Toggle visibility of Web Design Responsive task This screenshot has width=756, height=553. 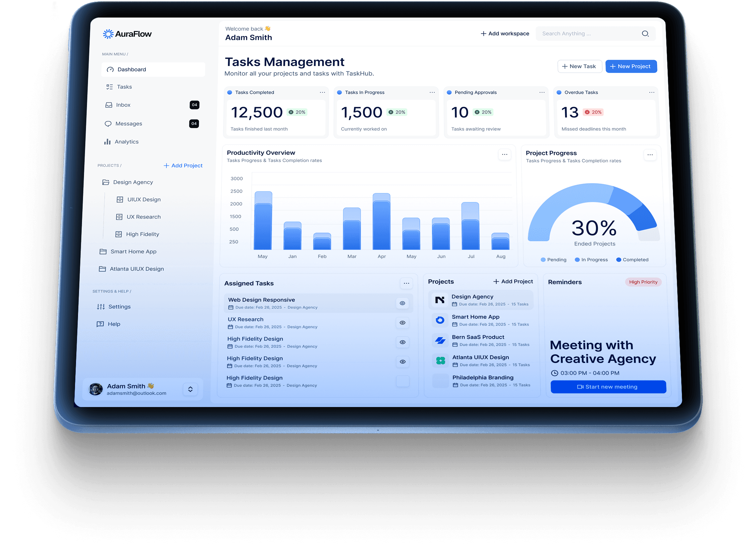[402, 303]
